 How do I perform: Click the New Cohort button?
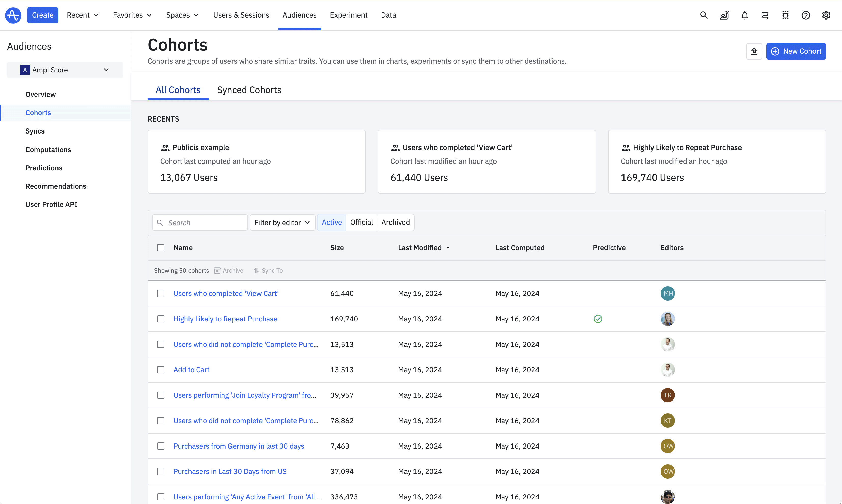pyautogui.click(x=796, y=51)
